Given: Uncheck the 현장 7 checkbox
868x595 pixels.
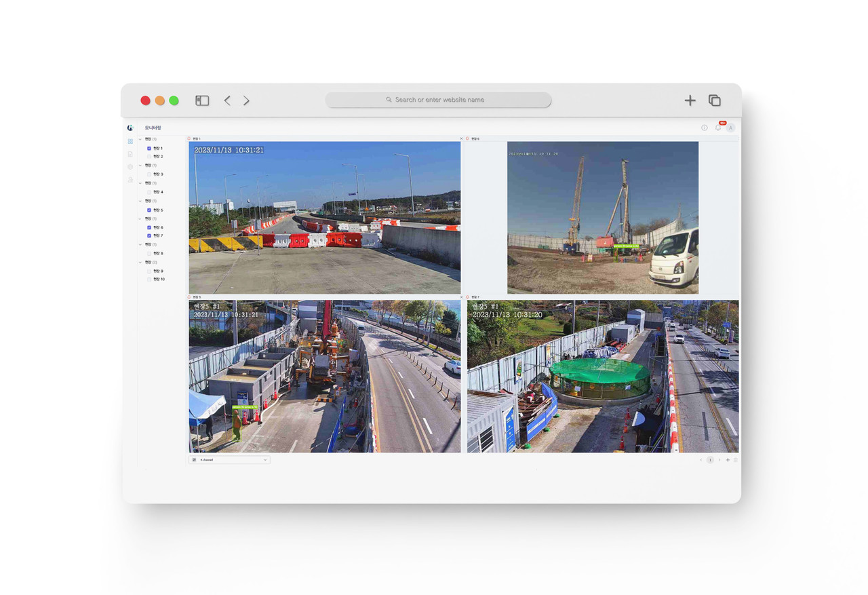Looking at the screenshot, I should [149, 235].
